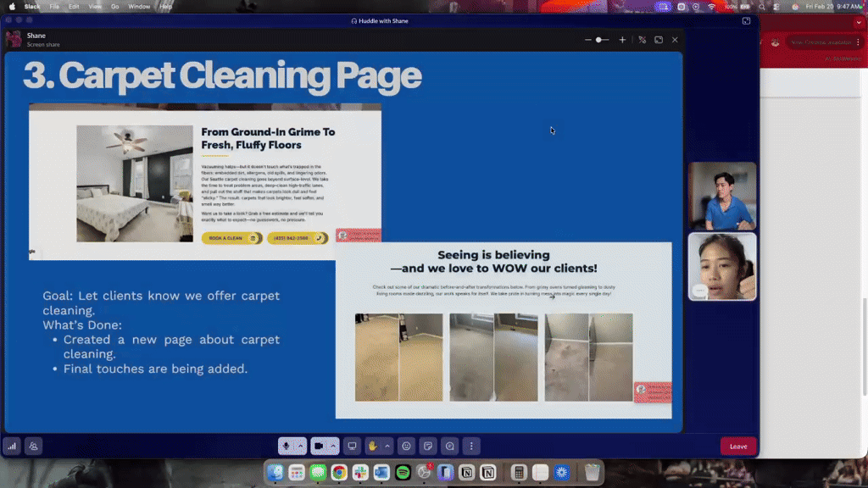
Task: Open the huddle participants list
Action: 33,446
